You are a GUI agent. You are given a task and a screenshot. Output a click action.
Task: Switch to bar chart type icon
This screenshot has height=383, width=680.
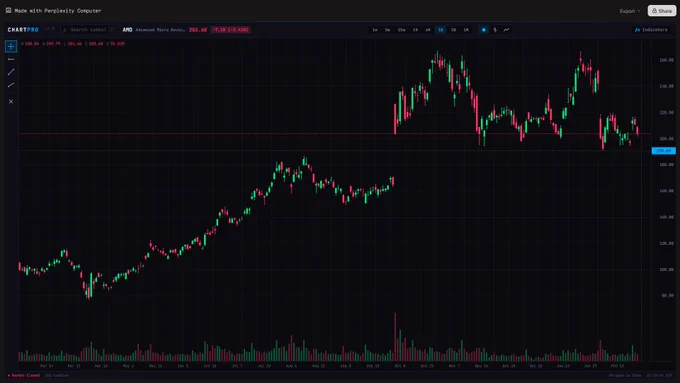click(x=495, y=30)
